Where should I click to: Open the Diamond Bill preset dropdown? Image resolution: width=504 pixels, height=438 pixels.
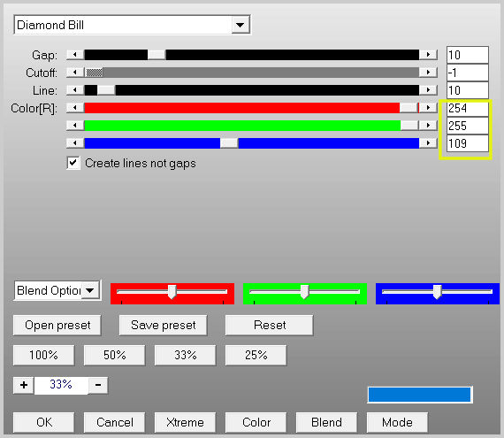click(x=241, y=25)
